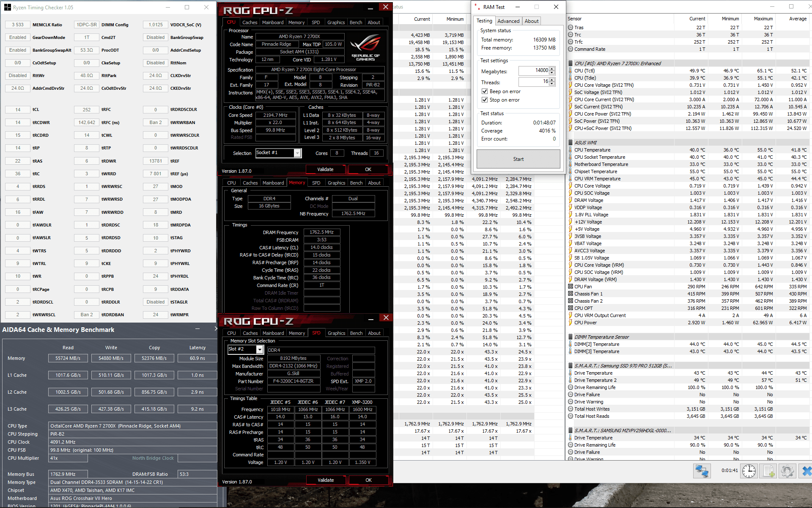Click the tCL value field in Ryzen Timing Checker
Image resolution: width=812 pixels, height=508 pixels.
[18, 109]
